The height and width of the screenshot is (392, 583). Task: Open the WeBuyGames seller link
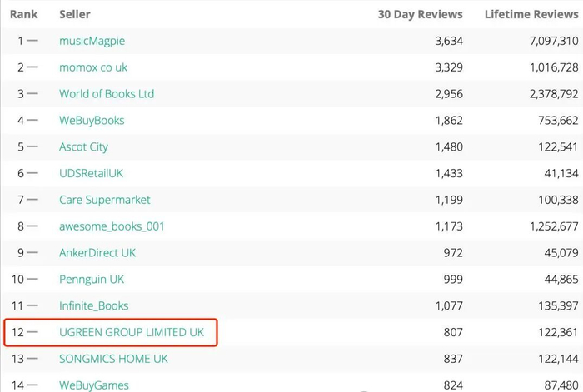pyautogui.click(x=94, y=385)
